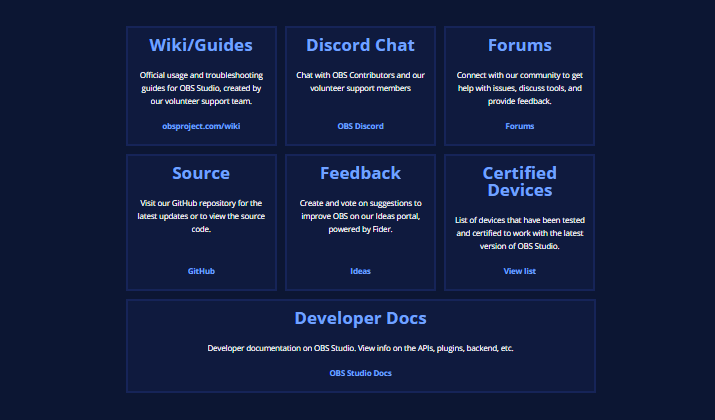Click text "version of OBS Studio."

pyautogui.click(x=519, y=246)
